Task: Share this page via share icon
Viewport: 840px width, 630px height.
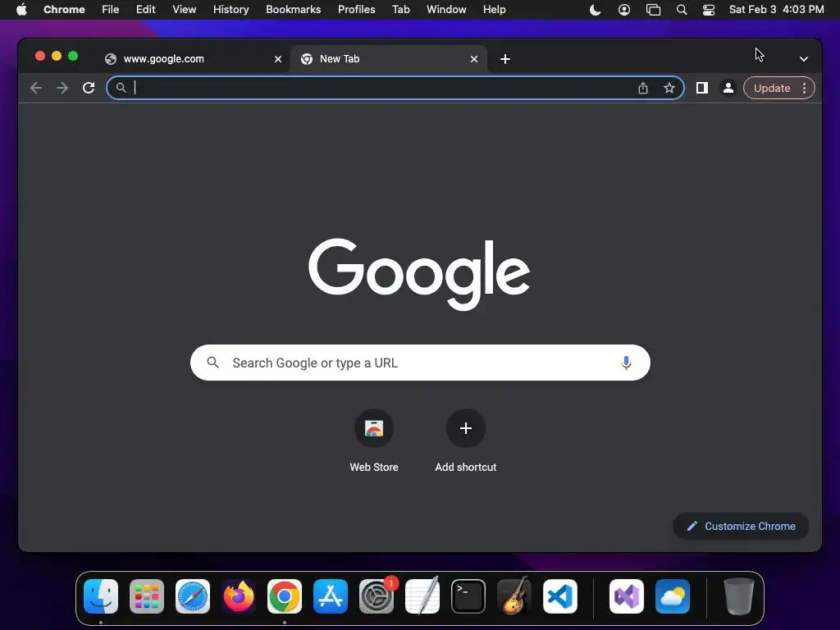Action: [643, 89]
